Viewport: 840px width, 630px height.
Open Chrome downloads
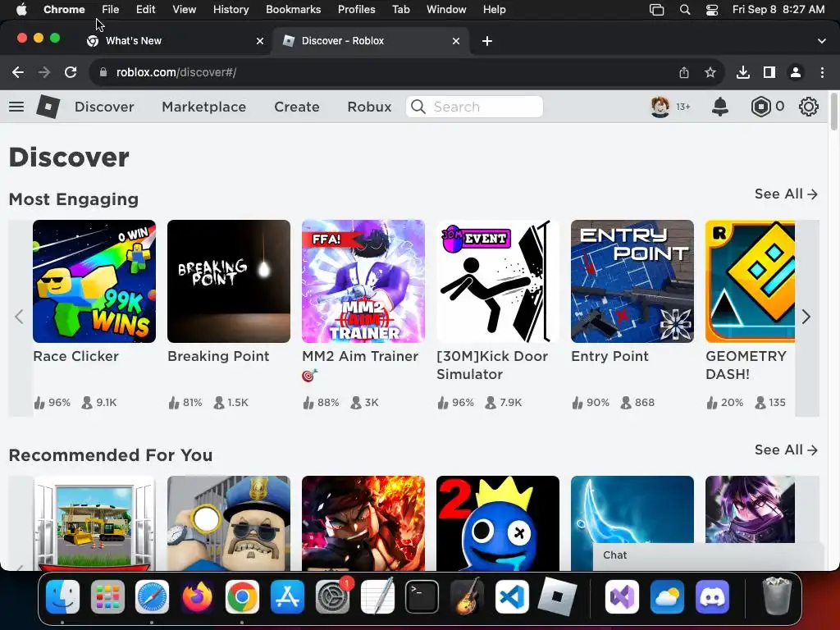(743, 72)
